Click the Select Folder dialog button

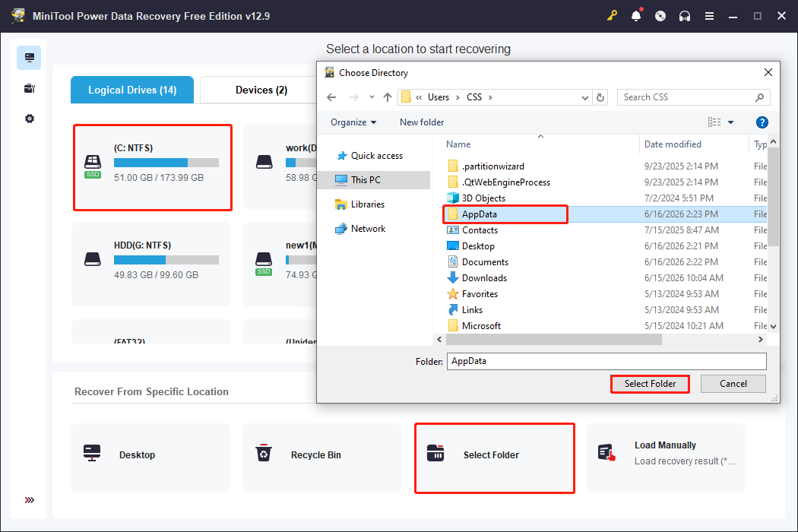click(x=650, y=384)
